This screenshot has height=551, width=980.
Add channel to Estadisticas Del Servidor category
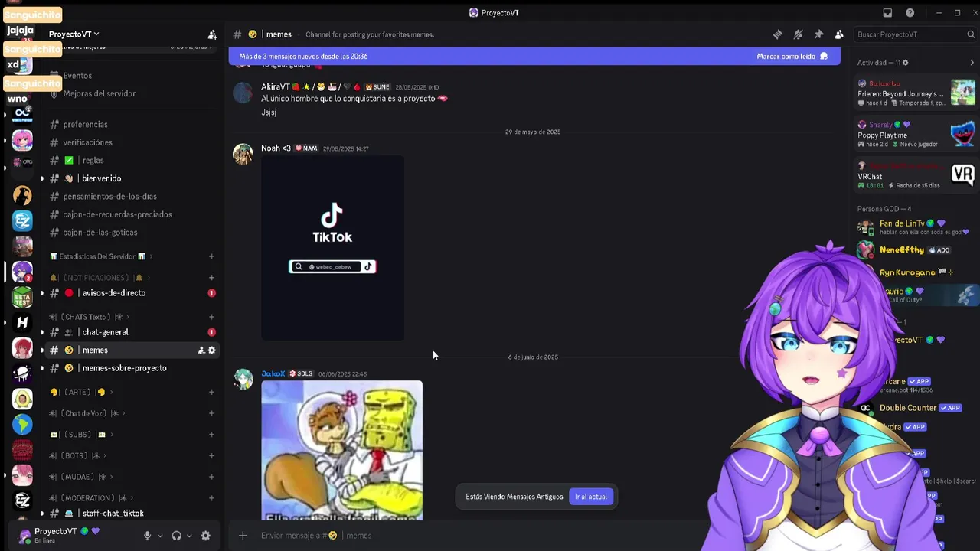(211, 256)
